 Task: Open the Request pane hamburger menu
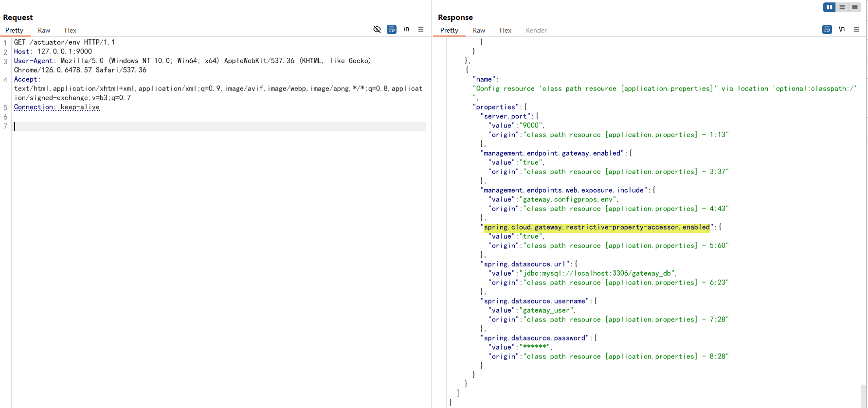pos(421,29)
